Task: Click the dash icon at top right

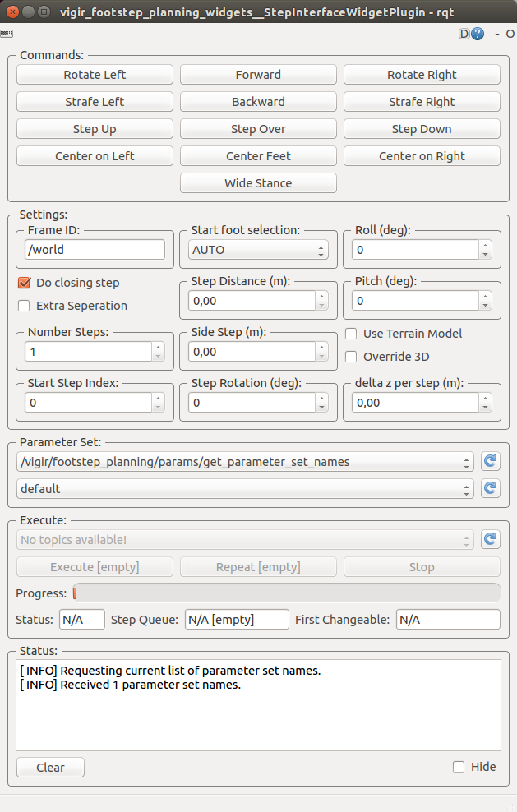Action: [497, 35]
